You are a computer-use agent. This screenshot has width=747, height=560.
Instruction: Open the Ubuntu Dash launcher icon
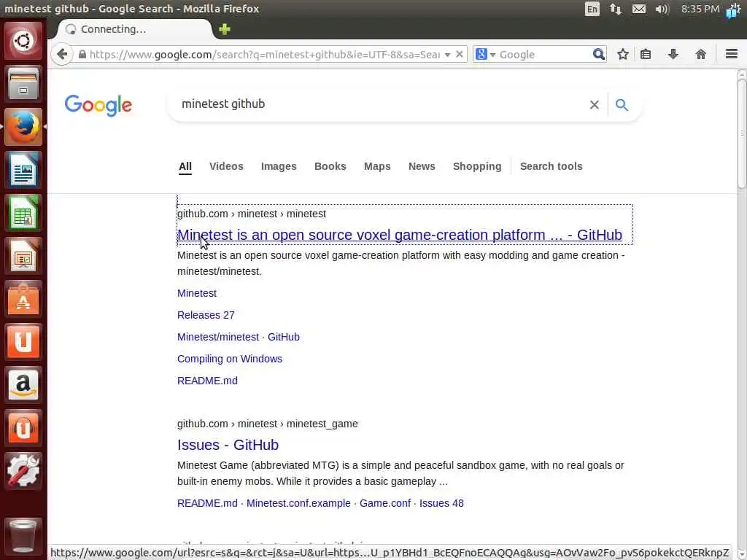(x=23, y=41)
